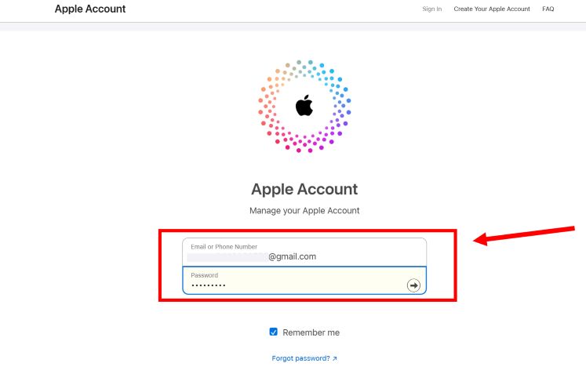
Task: Click the "Email or Phone Number" field label
Action: pos(224,247)
